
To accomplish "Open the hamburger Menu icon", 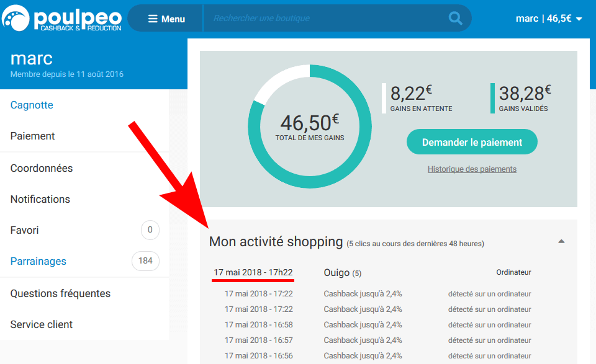I will (153, 19).
